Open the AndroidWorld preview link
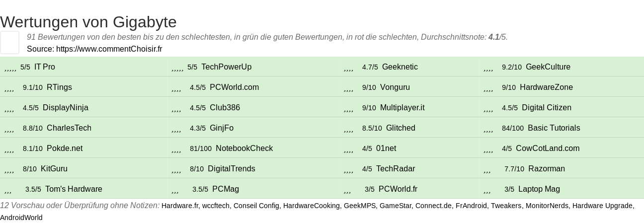 click(x=21, y=218)
